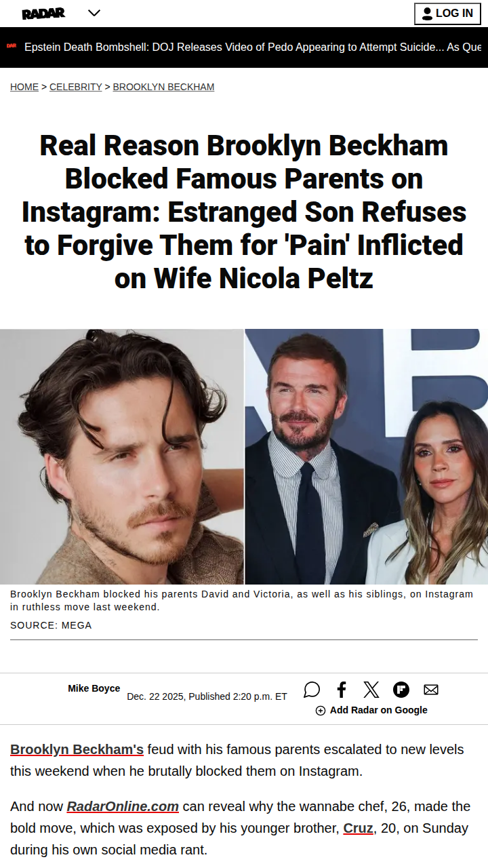Viewport: 488px width, 868px height.
Task: Follow the "Brooklyn Beckham's" article link
Action: coord(77,749)
